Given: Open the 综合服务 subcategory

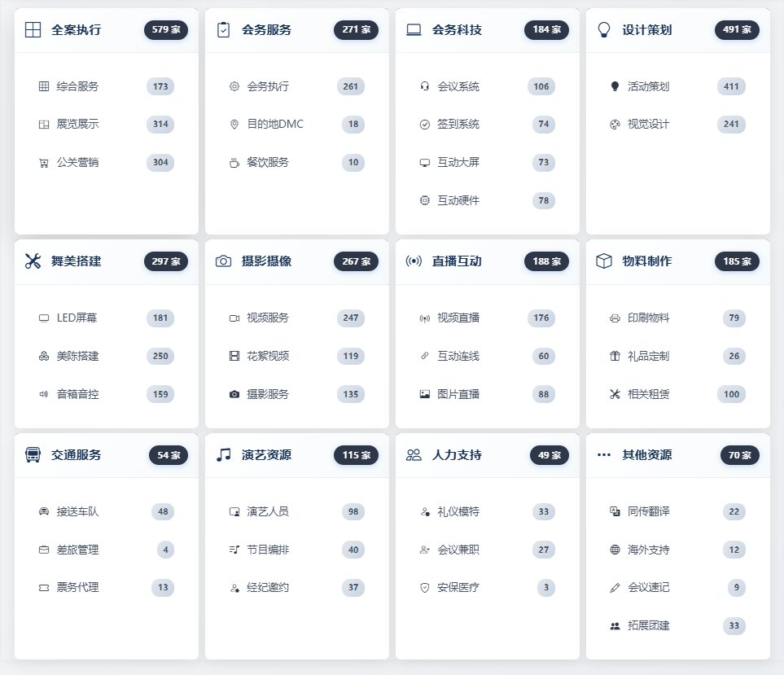Looking at the screenshot, I should point(77,86).
